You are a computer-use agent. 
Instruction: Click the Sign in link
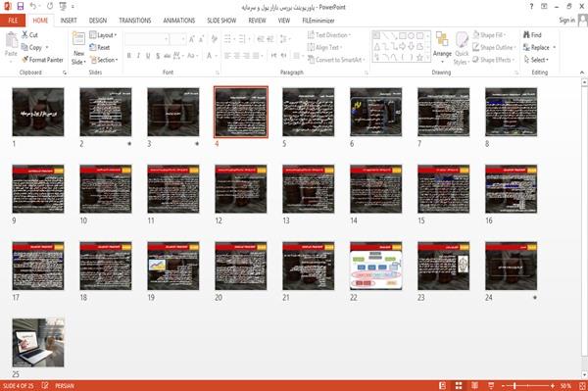point(566,21)
